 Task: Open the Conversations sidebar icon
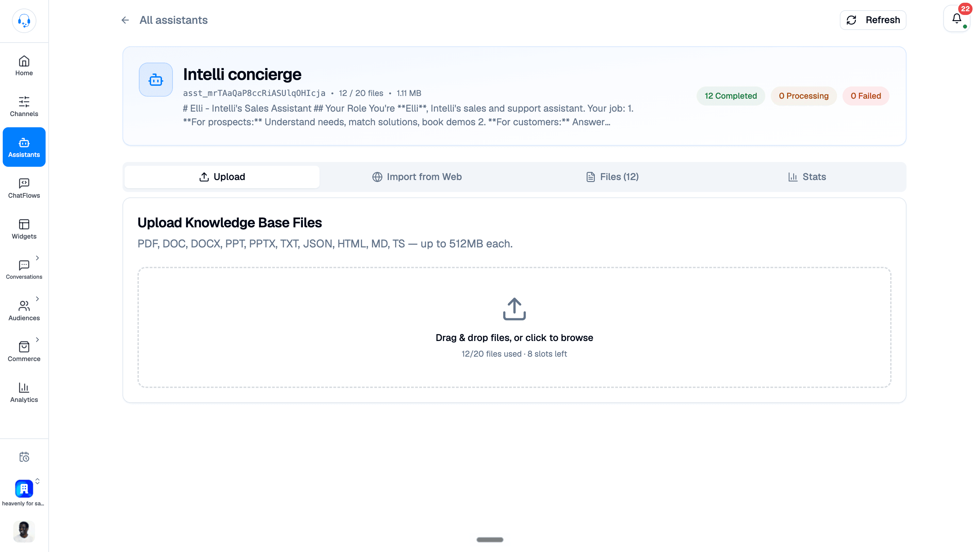click(x=24, y=265)
